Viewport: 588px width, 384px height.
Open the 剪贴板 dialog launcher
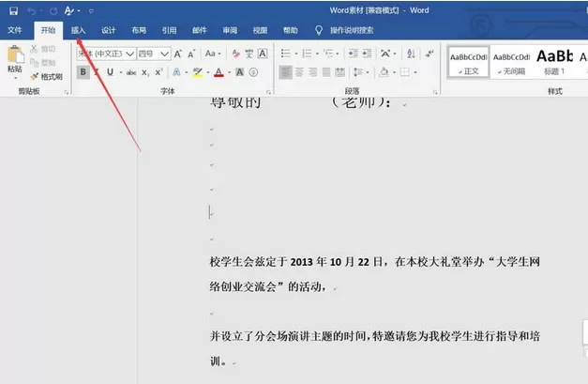click(x=66, y=92)
